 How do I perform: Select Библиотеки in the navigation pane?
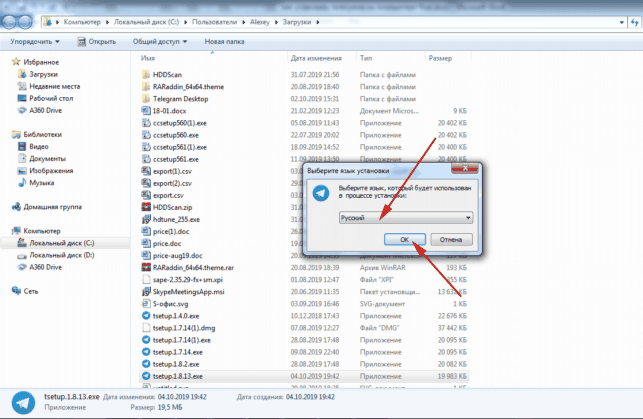coord(43,134)
